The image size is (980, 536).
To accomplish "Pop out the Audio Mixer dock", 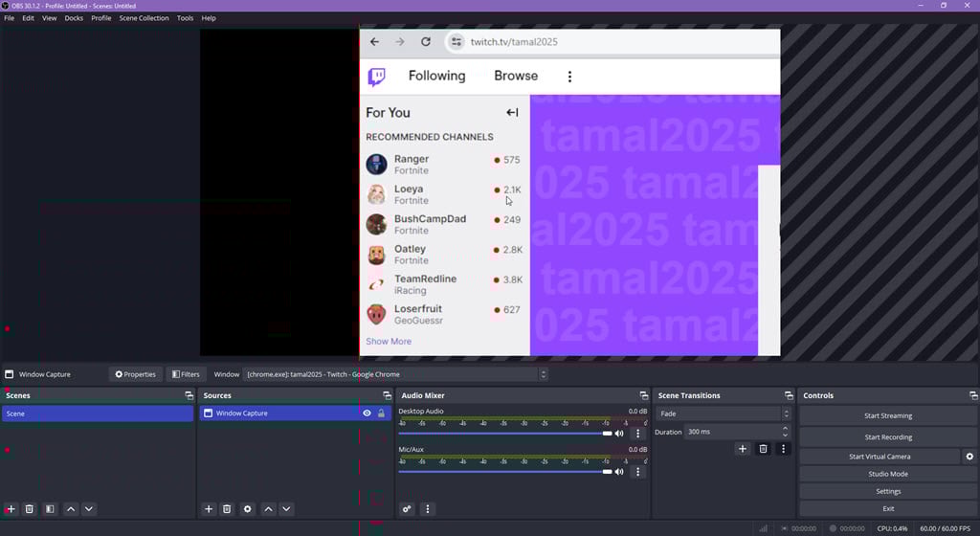I will tap(644, 395).
